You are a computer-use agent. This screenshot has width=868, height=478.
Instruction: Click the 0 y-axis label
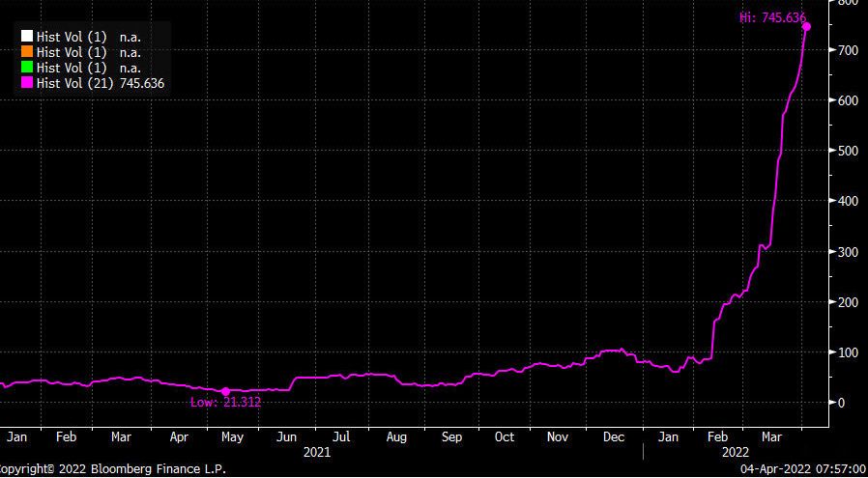842,403
